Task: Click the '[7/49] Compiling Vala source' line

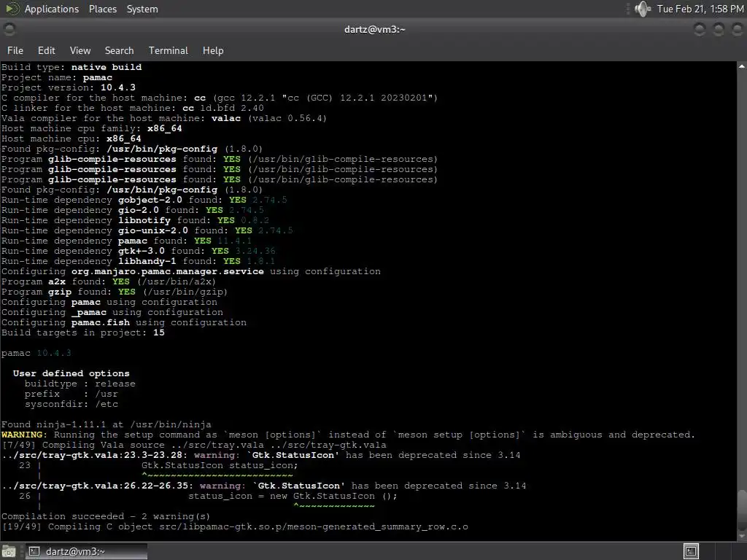Action: click(x=194, y=446)
